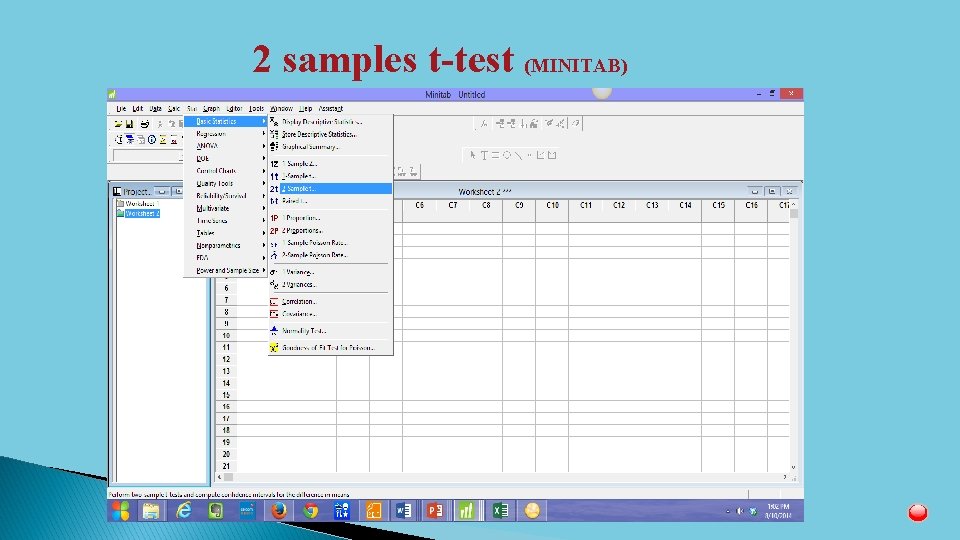
Task: Launch Firefox from the taskbar
Action: click(x=279, y=511)
